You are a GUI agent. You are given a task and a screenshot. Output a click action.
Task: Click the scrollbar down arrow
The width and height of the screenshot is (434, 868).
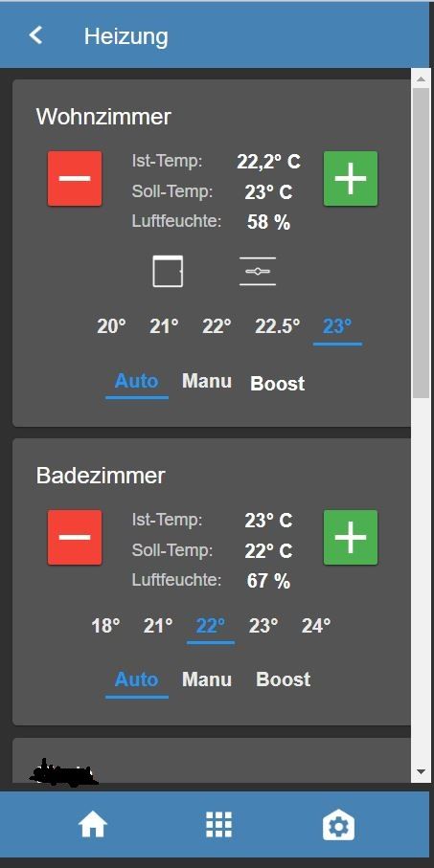click(x=421, y=771)
